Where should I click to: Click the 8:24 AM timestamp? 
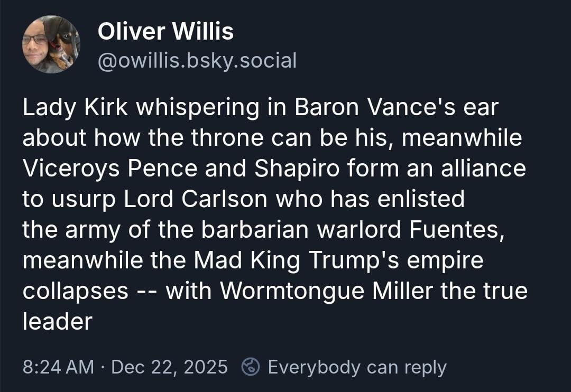[58, 367]
